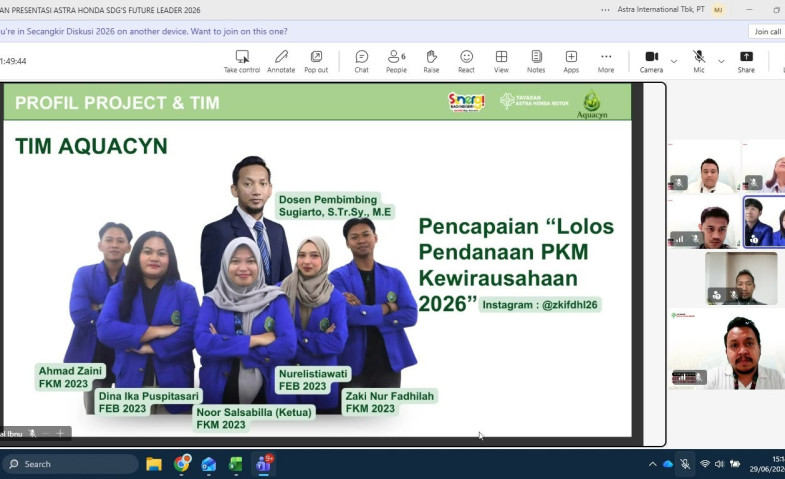Screen dimensions: 785x479
Task: Open meeting Notes
Action: coord(536,62)
